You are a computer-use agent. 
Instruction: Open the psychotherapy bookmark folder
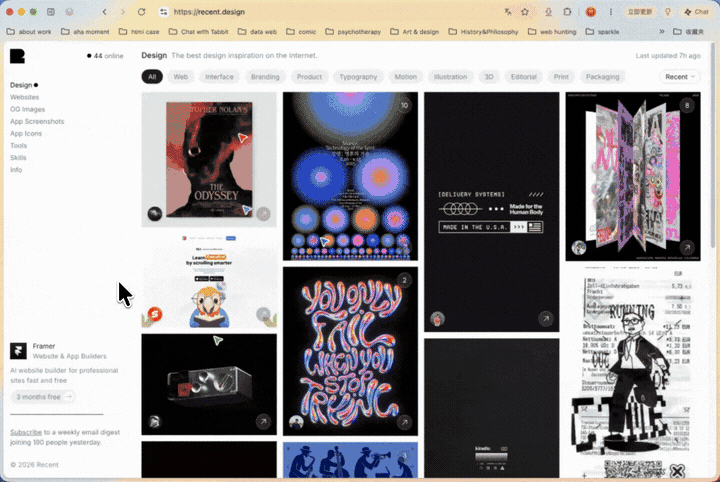[x=353, y=32]
